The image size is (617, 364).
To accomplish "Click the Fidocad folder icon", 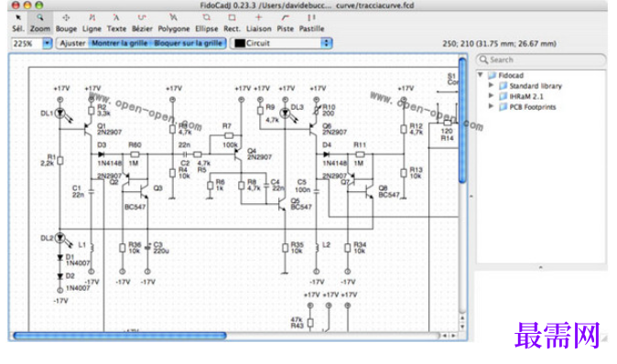I will [x=492, y=75].
